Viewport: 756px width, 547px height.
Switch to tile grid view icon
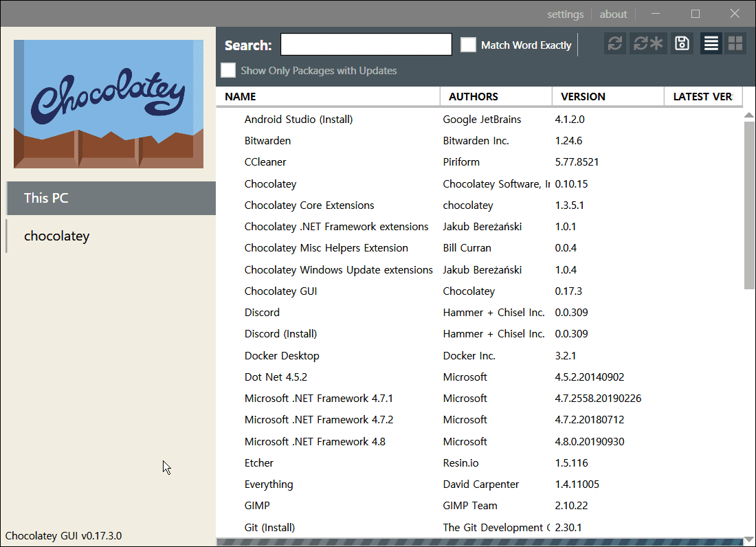(735, 44)
